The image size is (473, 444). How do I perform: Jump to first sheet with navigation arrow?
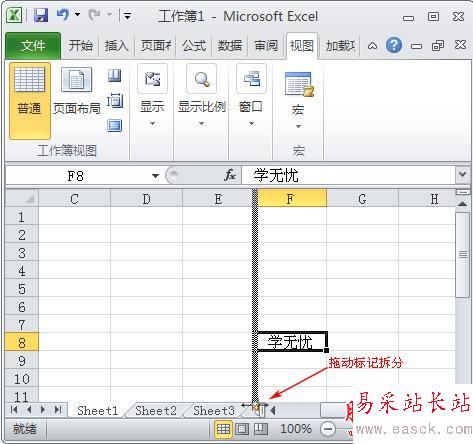(x=14, y=409)
